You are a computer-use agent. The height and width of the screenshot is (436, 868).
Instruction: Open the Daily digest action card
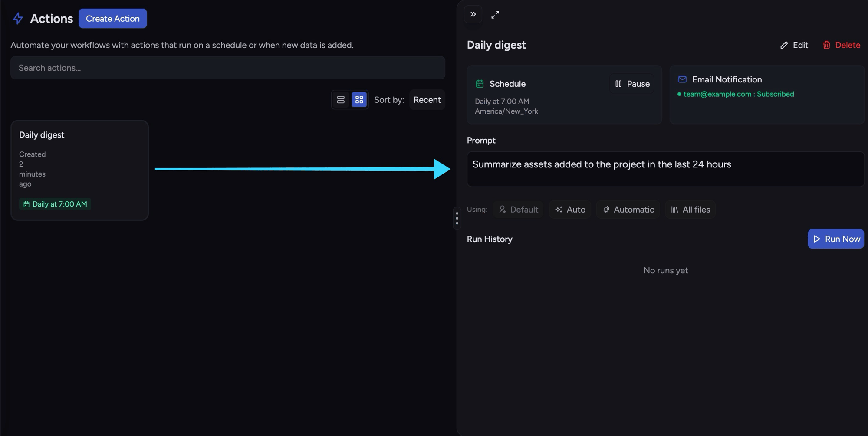coord(80,170)
